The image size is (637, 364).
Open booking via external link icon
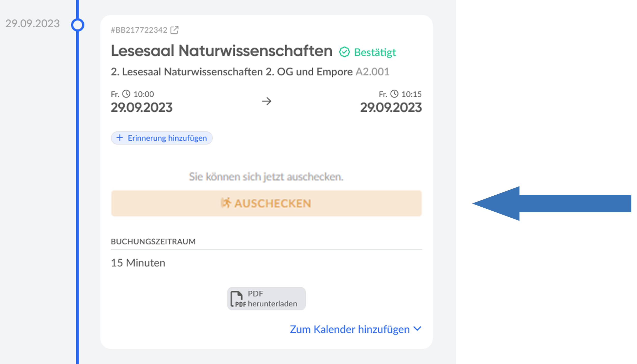[174, 30]
